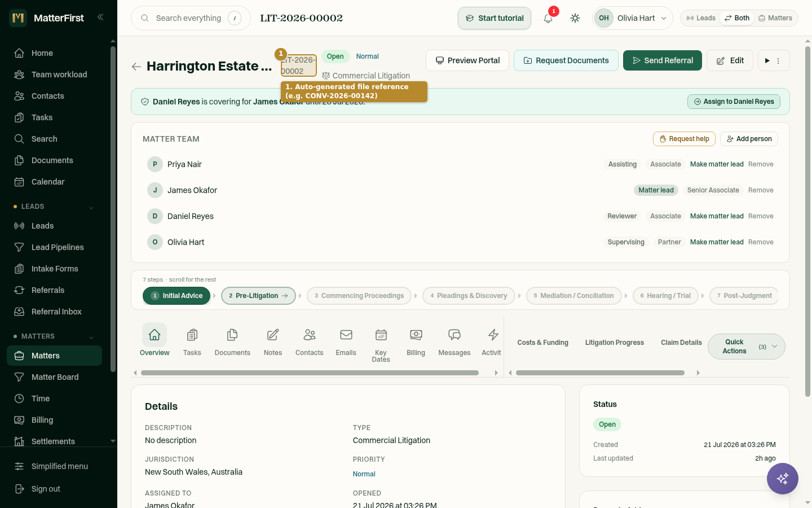Remove James Okafor from team
This screenshot has height=508, width=812.
click(x=761, y=190)
